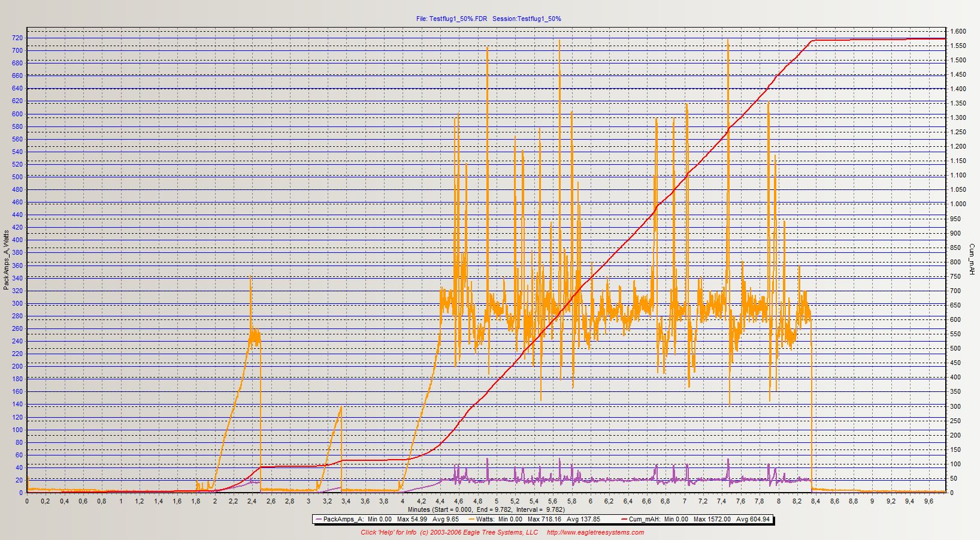Click the orange Watts legend line swatch
This screenshot has width=980, height=540.
(x=471, y=519)
